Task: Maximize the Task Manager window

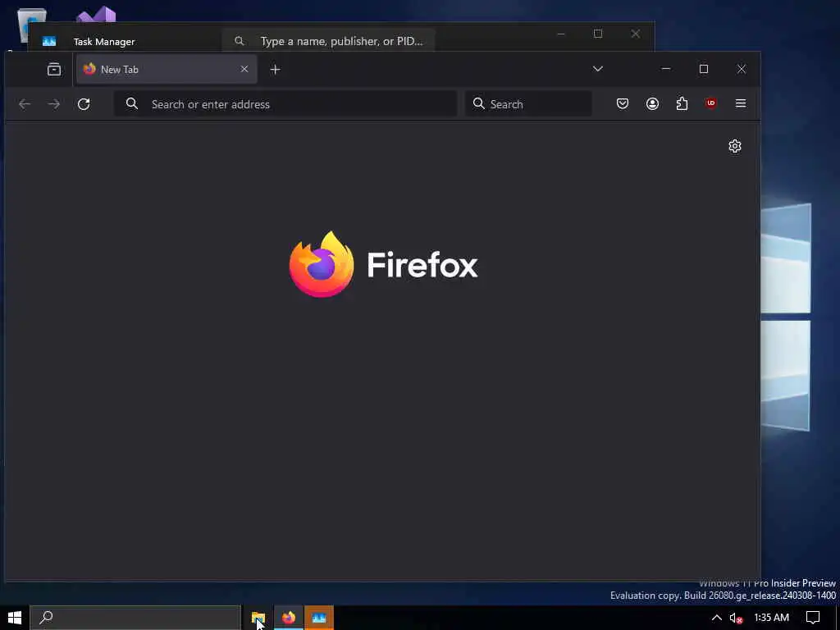Action: (x=598, y=34)
